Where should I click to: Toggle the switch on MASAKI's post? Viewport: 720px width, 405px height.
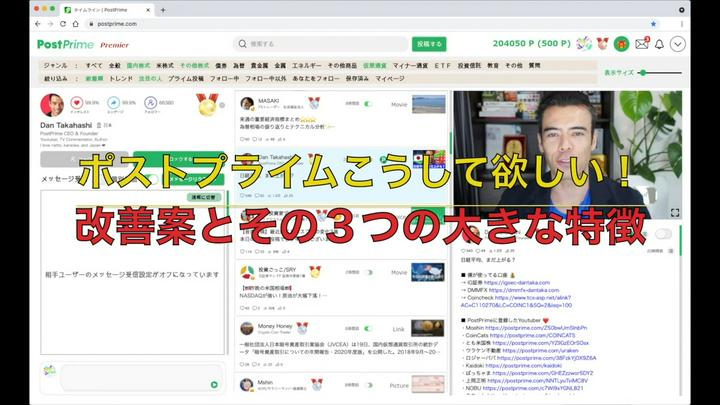(x=369, y=104)
